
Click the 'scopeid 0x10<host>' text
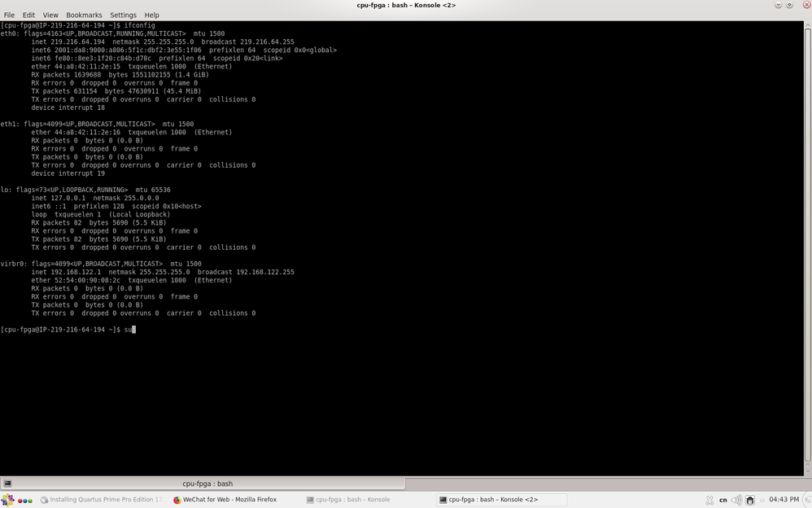point(166,206)
